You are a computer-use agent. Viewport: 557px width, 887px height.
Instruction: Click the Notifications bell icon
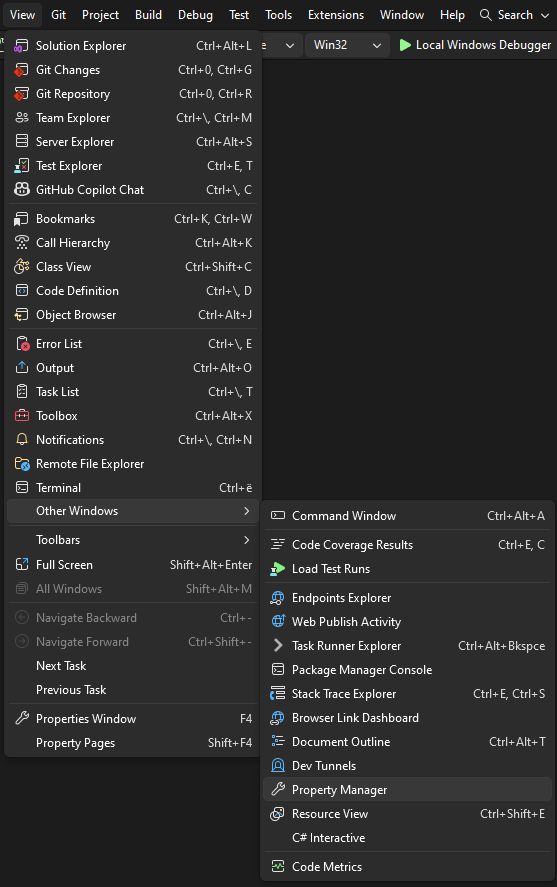21,440
